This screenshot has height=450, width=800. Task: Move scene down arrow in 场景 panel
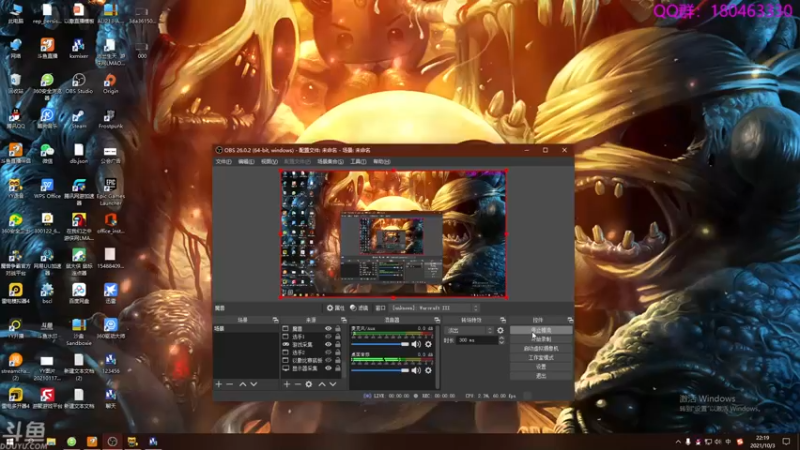(x=254, y=384)
